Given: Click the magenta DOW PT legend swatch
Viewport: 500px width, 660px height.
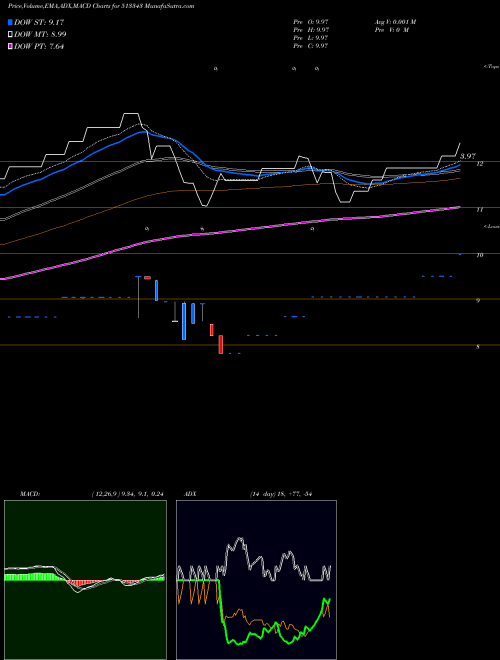Looking at the screenshot, I should point(11,47).
